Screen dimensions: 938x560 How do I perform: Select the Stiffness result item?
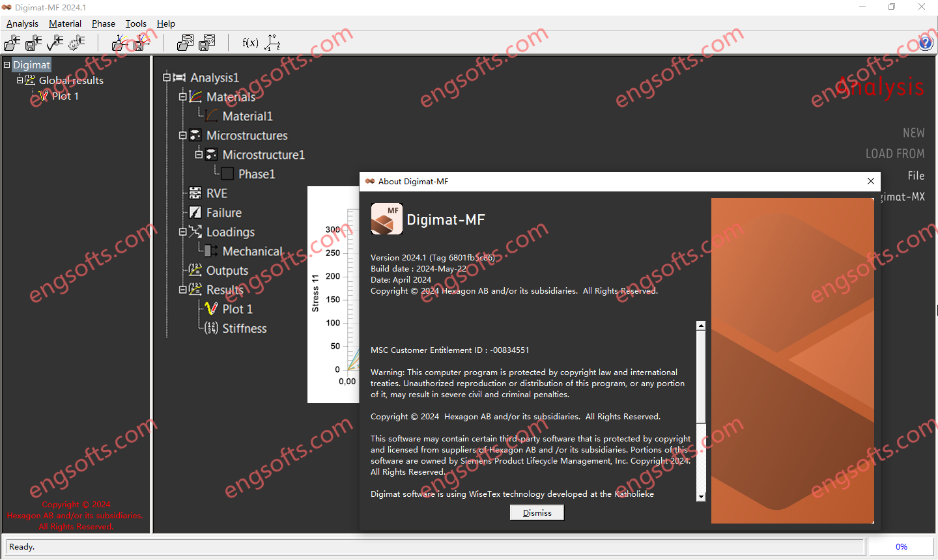[x=244, y=328]
